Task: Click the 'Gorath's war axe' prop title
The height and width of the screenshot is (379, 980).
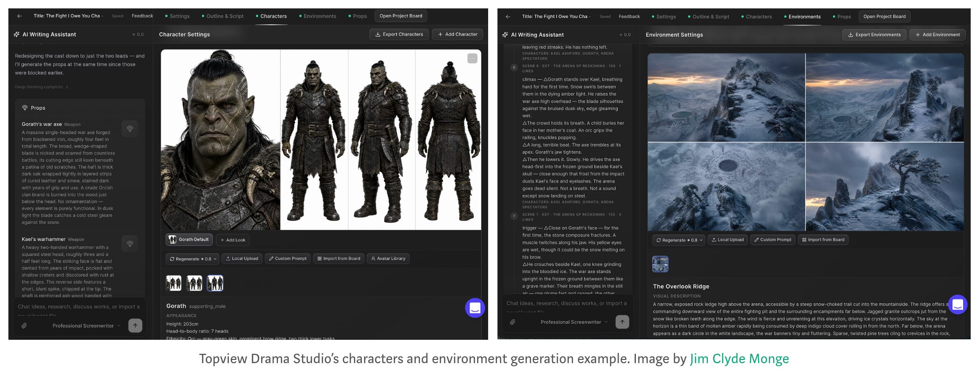Action: [x=42, y=124]
